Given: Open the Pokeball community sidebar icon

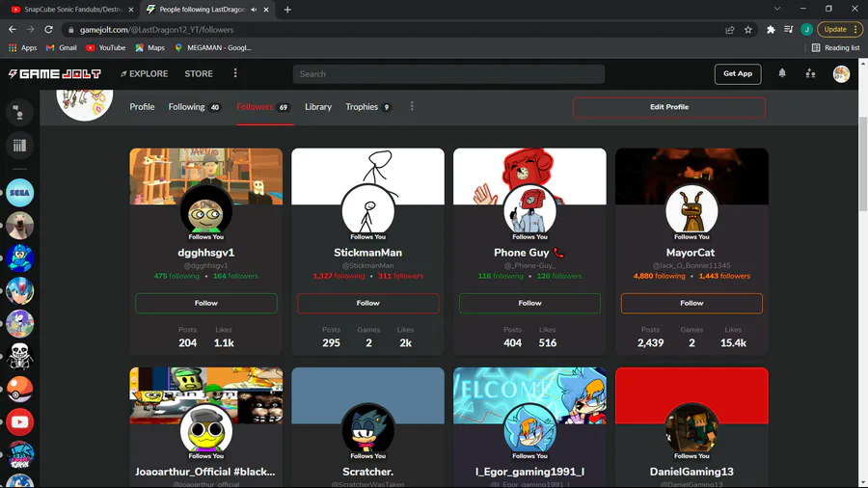Looking at the screenshot, I should pyautogui.click(x=20, y=389).
